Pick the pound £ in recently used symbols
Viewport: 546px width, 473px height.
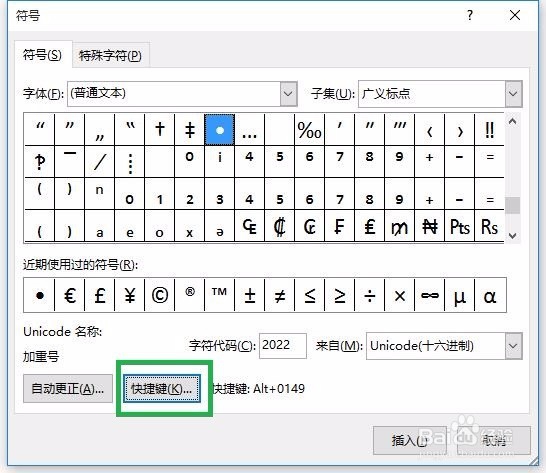pos(100,295)
